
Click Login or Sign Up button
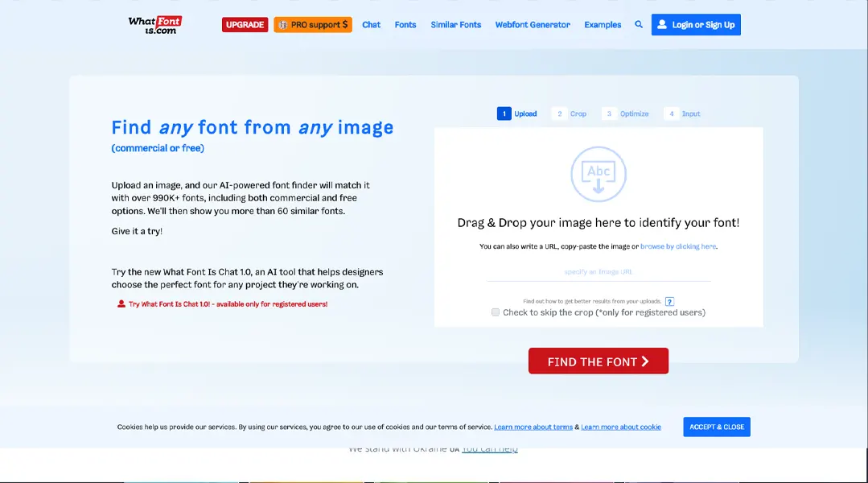pyautogui.click(x=696, y=24)
